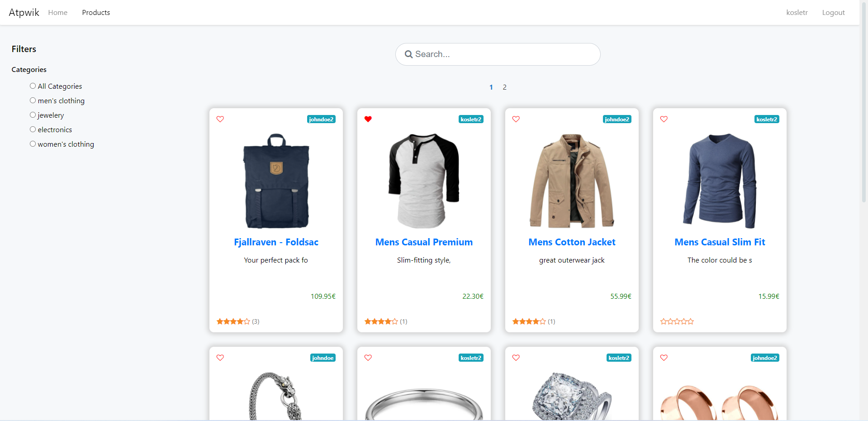Screen dimensions: 868x421
Task: Click 'Slim-fitting style,' description
Action: (x=424, y=260)
